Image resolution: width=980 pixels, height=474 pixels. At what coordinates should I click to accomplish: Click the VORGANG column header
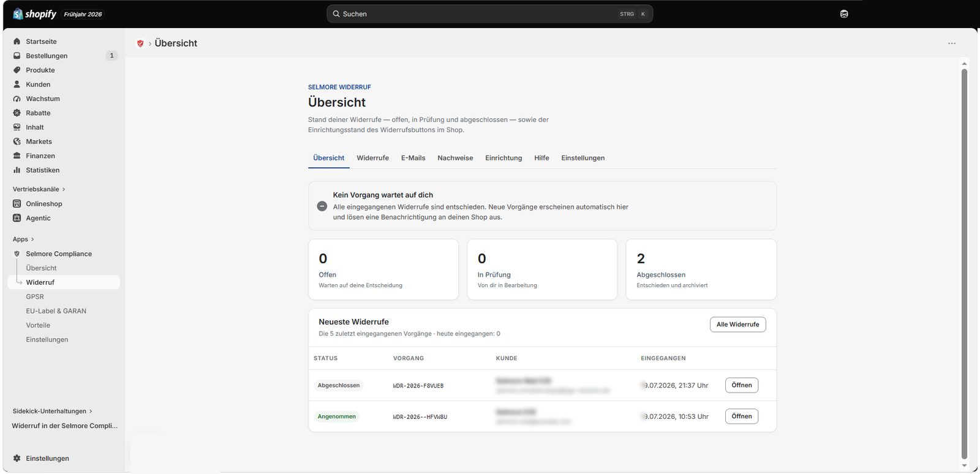(409, 358)
